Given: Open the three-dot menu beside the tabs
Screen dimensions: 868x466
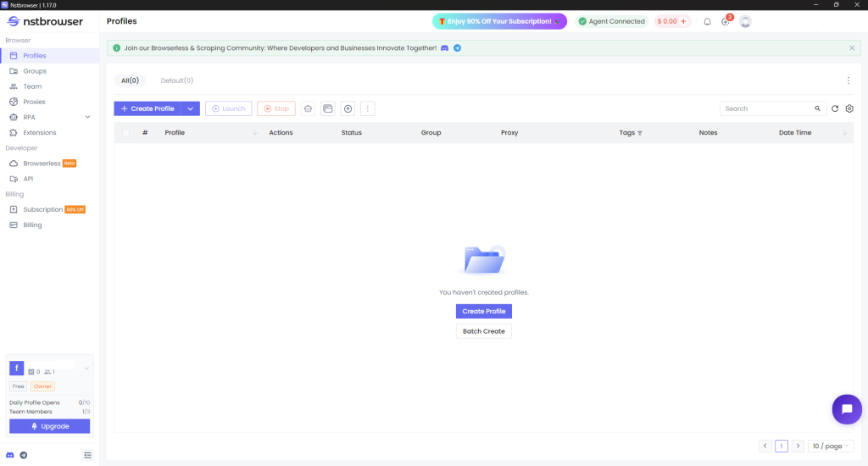Looking at the screenshot, I should 848,80.
